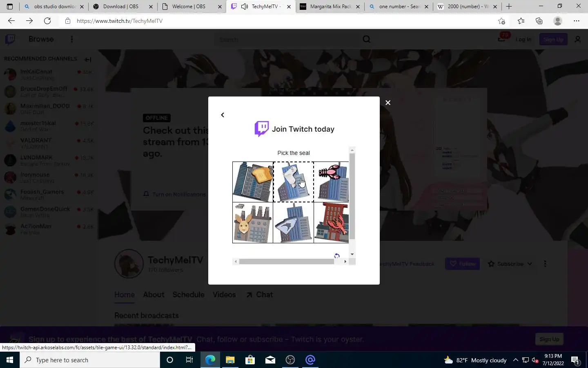The width and height of the screenshot is (588, 368).
Task: Collapse the Recommended Channels sidebar
Action: (x=88, y=59)
